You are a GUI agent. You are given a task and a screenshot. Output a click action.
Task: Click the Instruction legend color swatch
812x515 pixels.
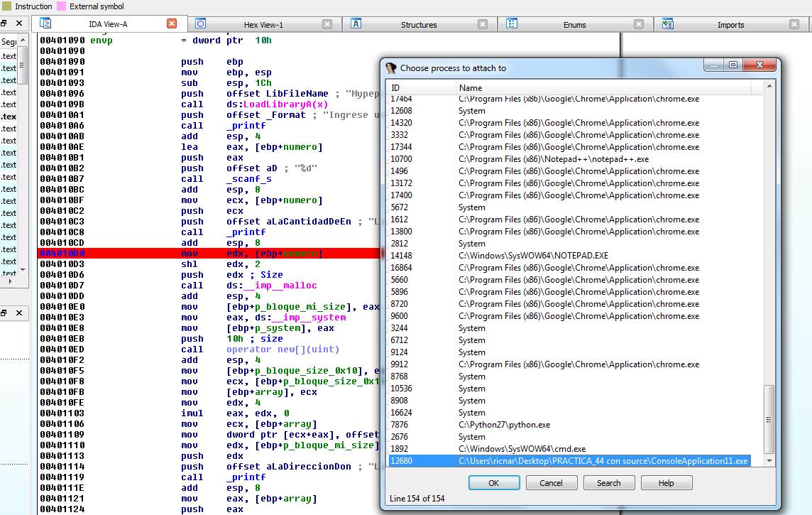6,6
